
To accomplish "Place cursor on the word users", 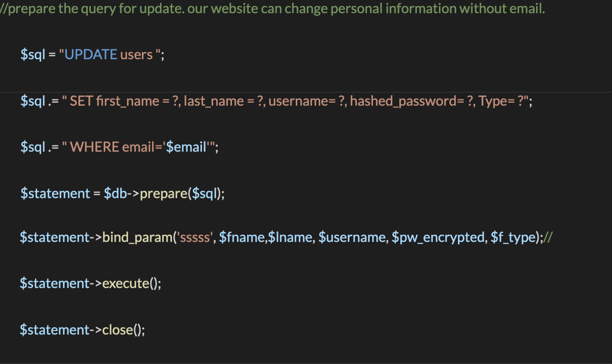I will tap(136, 55).
